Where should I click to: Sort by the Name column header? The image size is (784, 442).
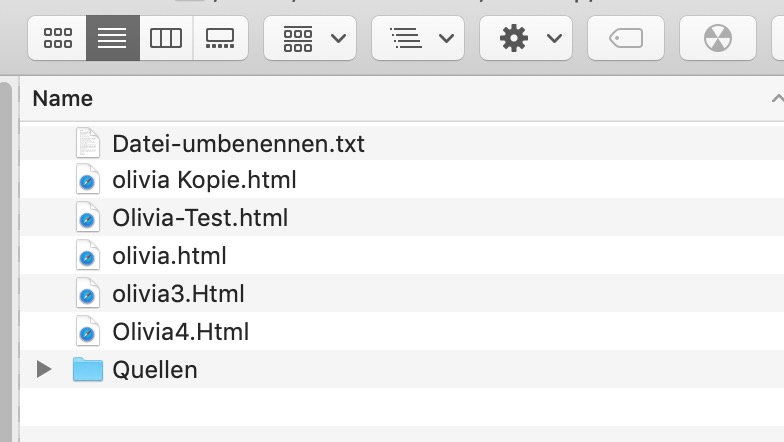tap(63, 98)
